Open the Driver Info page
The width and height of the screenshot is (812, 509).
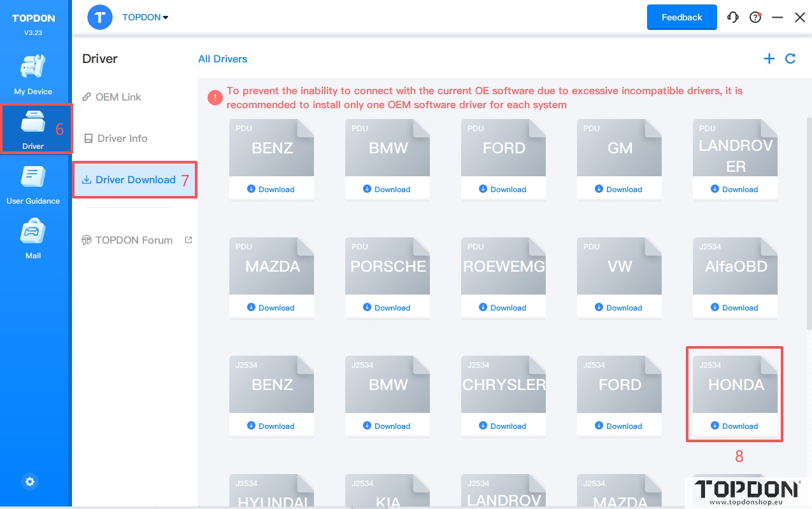pyautogui.click(x=115, y=139)
